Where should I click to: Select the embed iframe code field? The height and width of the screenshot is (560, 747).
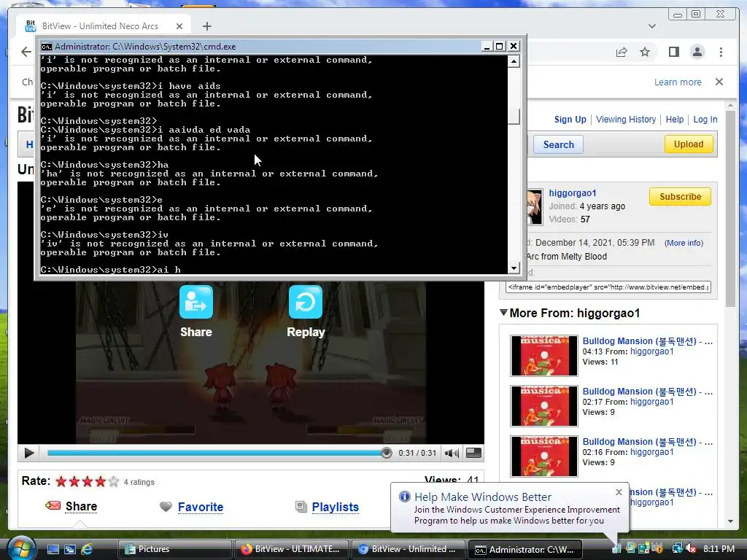[x=608, y=287]
